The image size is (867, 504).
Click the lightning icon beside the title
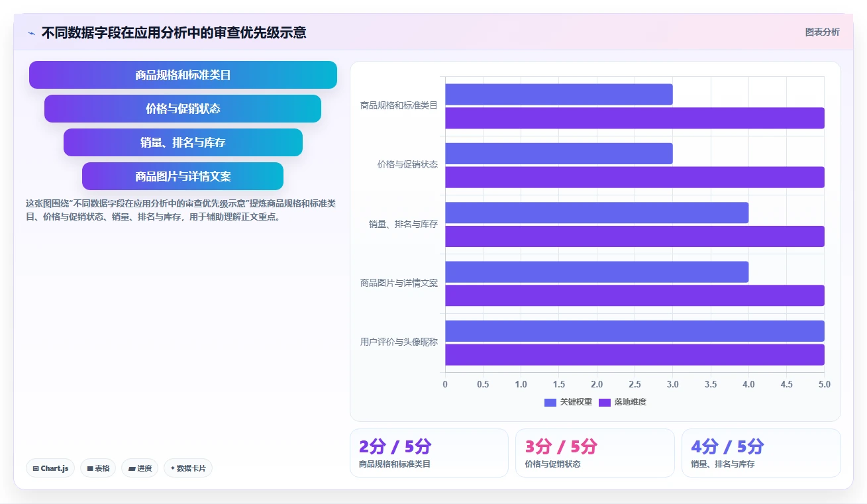click(31, 33)
